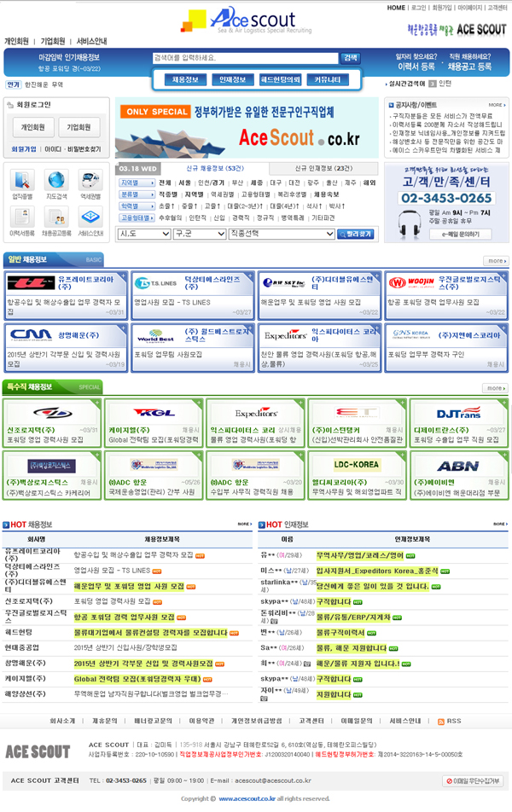512x812 pixels.
Task: Click 현대중공업 row in HOT 채용정보
Action: click(127, 648)
